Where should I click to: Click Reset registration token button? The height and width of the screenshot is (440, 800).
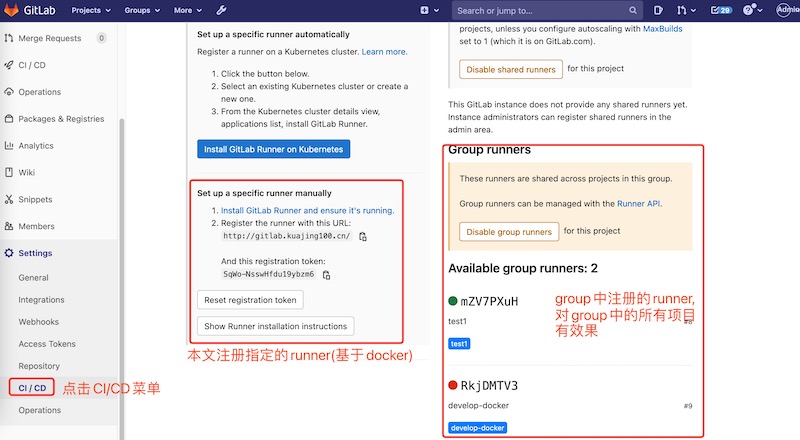pos(250,300)
